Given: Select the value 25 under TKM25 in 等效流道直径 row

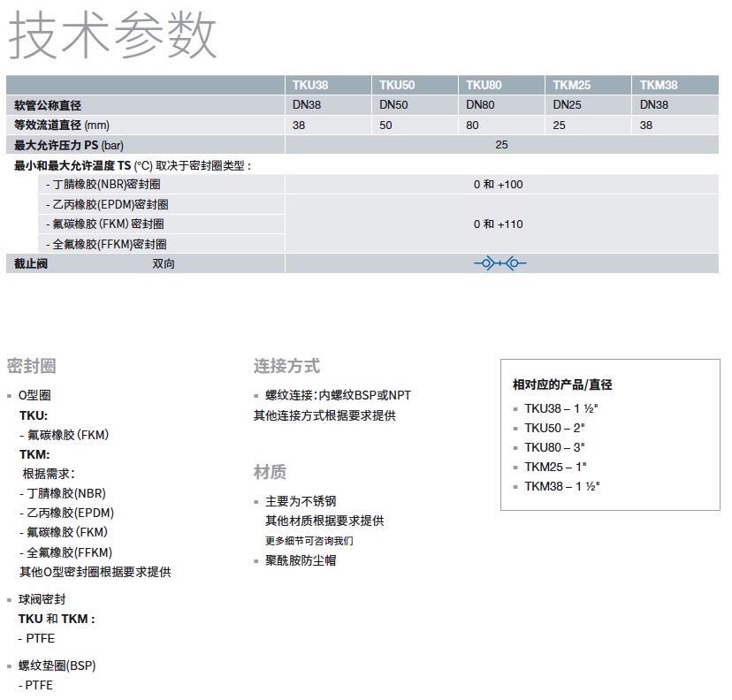Looking at the screenshot, I should (560, 126).
